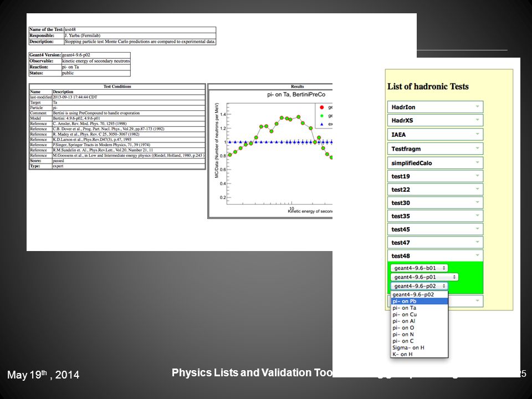Click the 'R.M.Sundelin' reference row
The image size is (532, 399).
pos(128,150)
